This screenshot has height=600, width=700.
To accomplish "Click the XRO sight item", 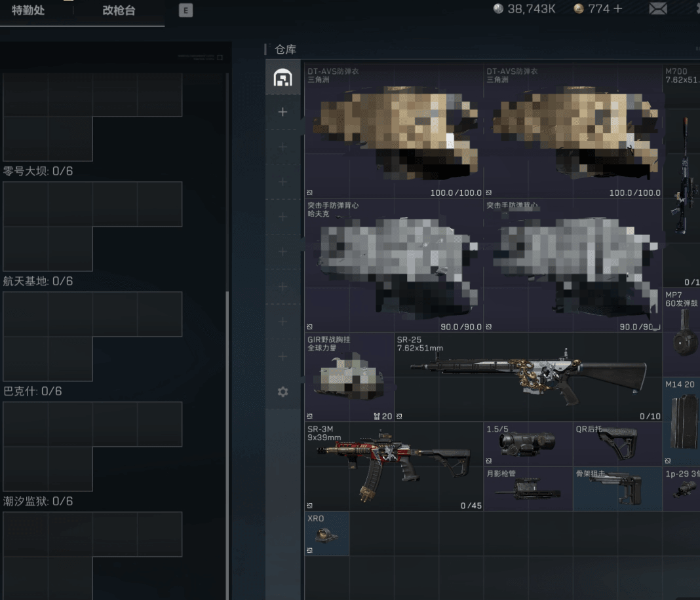I will click(326, 534).
